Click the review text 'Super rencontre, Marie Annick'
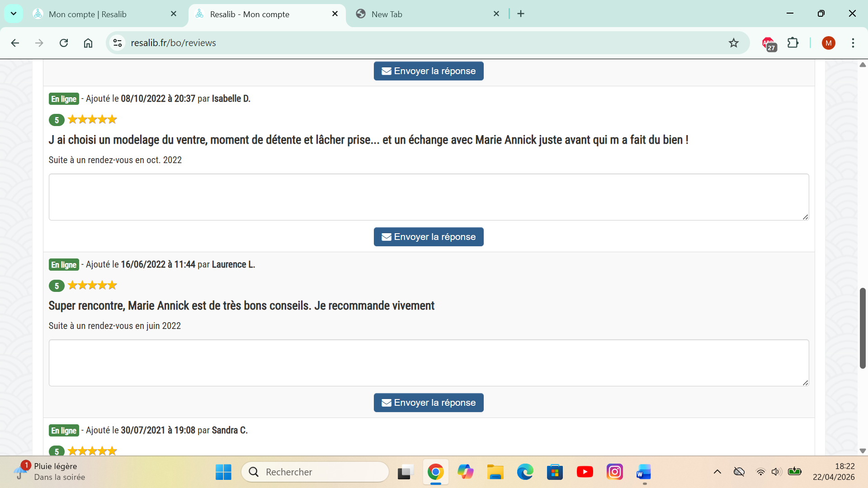 tap(241, 306)
